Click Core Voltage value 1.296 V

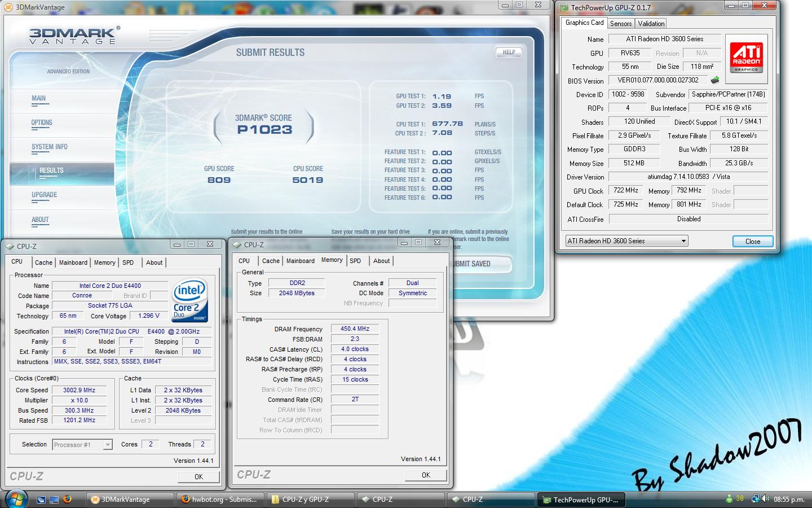pyautogui.click(x=149, y=316)
